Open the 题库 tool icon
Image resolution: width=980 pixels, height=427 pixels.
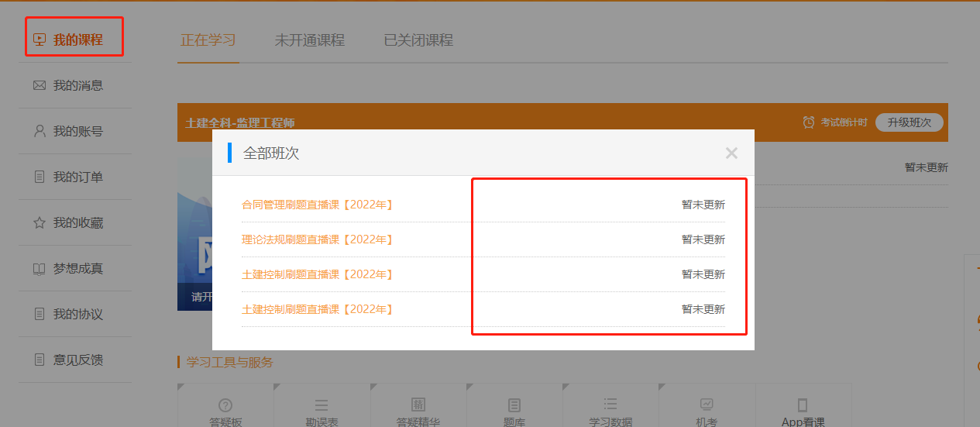[514, 405]
